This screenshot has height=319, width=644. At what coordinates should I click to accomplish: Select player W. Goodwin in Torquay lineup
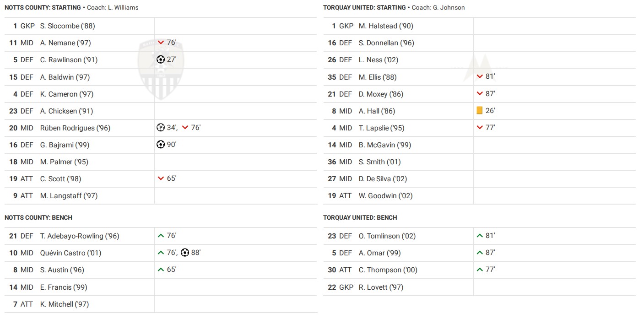(x=385, y=195)
